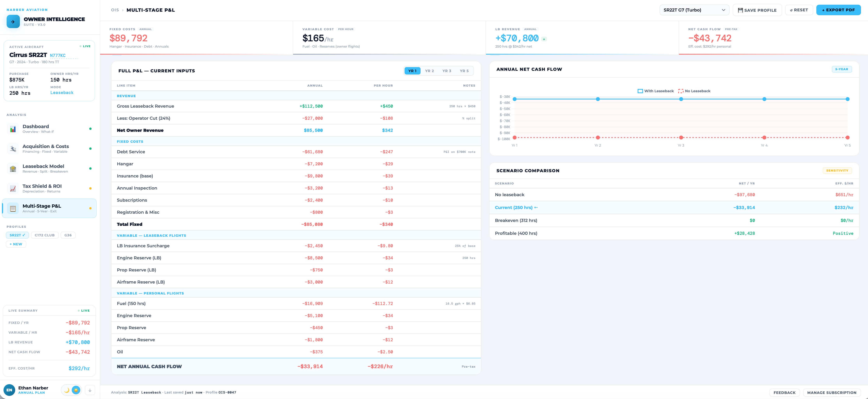Viewport: 868px width, 399px height.
Task: Select the G36 profile chip
Action: pyautogui.click(x=68, y=235)
